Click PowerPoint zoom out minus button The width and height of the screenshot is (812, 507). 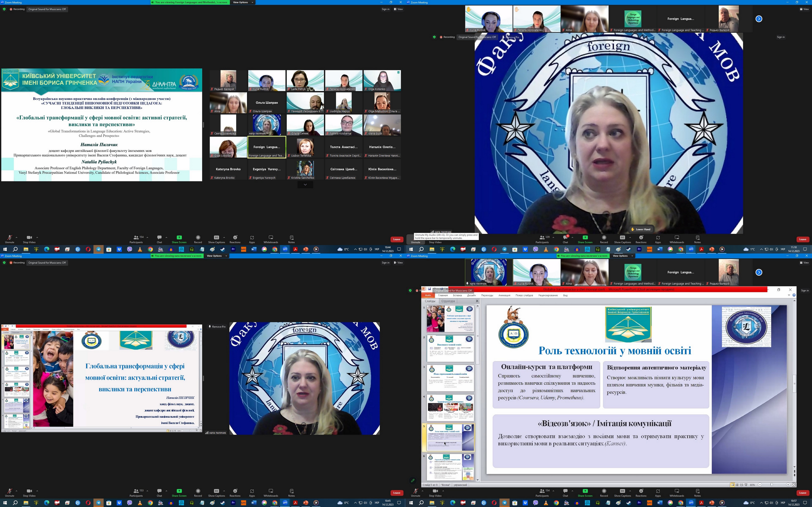click(760, 485)
